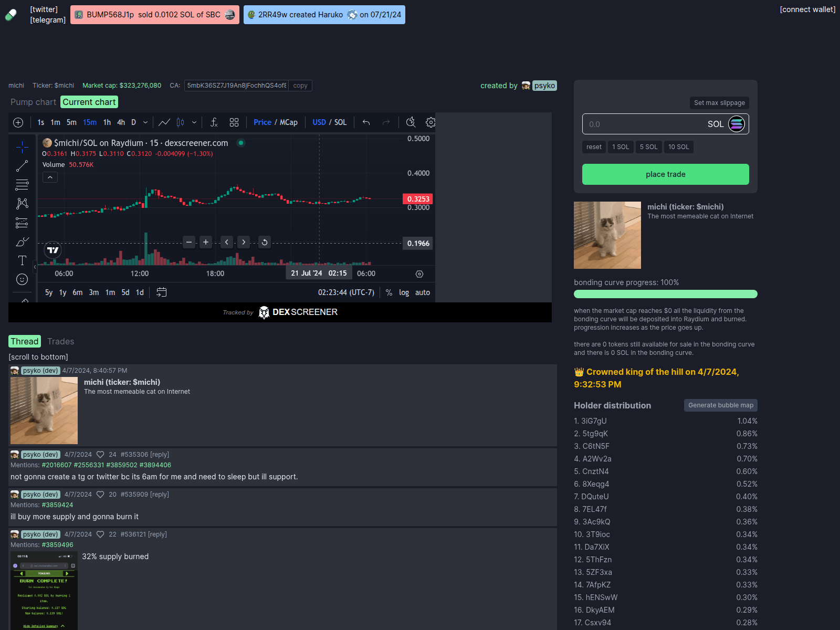Select the text annotation tool
The width and height of the screenshot is (840, 630).
point(22,260)
